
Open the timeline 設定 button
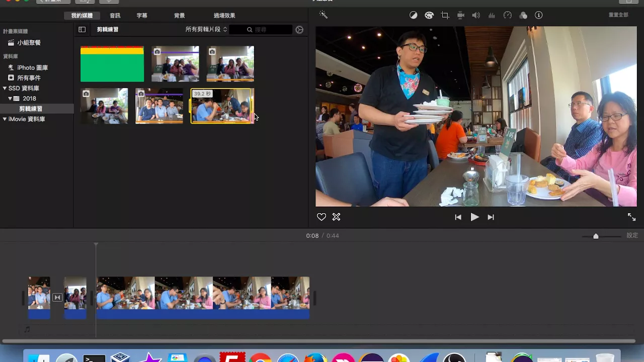click(632, 235)
